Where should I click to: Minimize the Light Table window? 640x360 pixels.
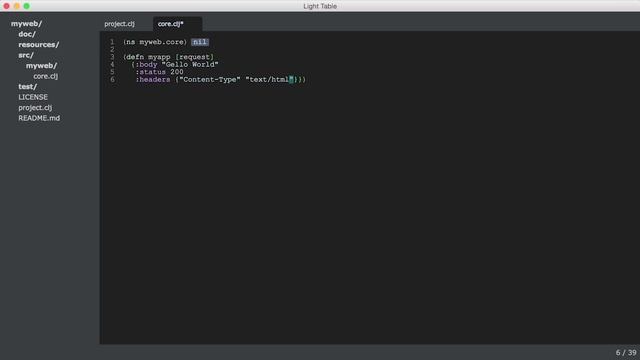coord(16,6)
